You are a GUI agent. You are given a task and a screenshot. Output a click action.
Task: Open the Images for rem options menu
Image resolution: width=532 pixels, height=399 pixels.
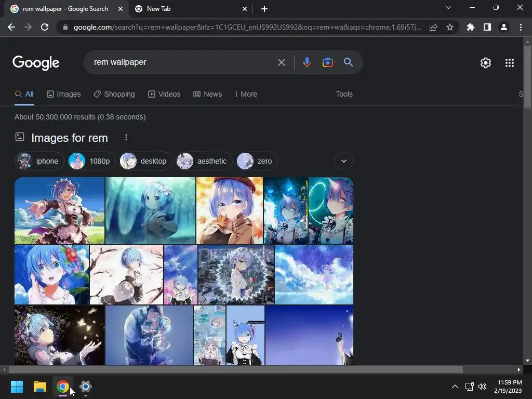[x=126, y=137]
